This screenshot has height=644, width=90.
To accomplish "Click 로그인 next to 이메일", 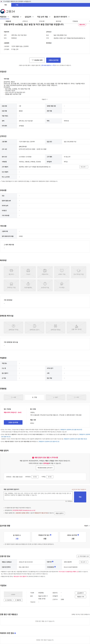I will click(x=50, y=477).
